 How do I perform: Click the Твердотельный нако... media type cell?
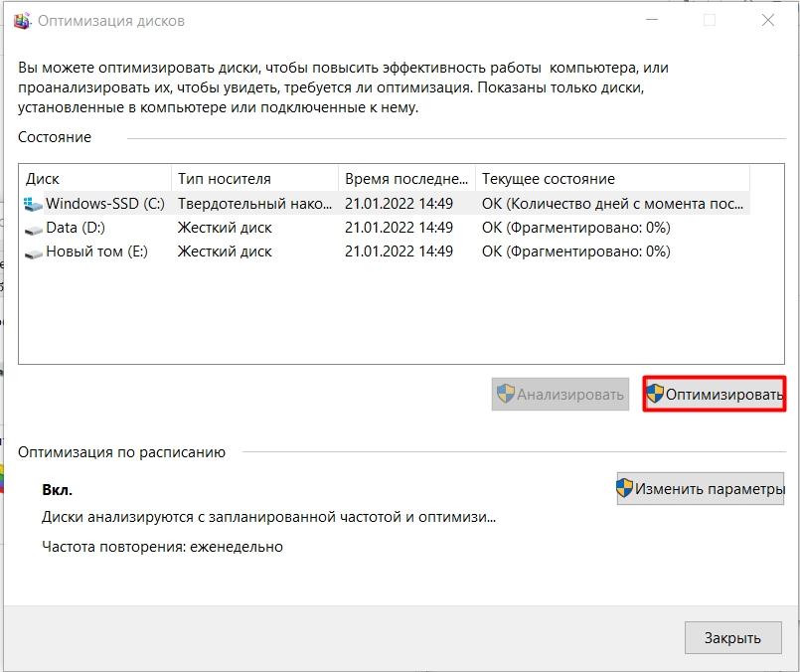click(254, 204)
